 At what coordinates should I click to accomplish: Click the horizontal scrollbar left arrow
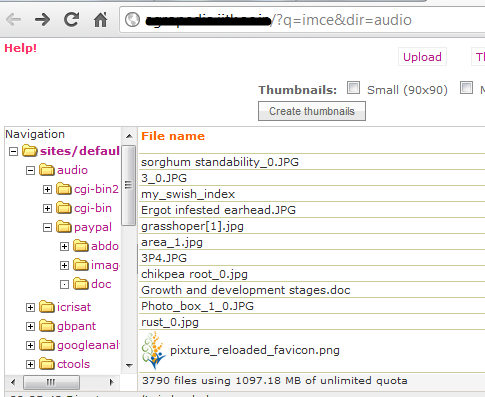point(13,382)
